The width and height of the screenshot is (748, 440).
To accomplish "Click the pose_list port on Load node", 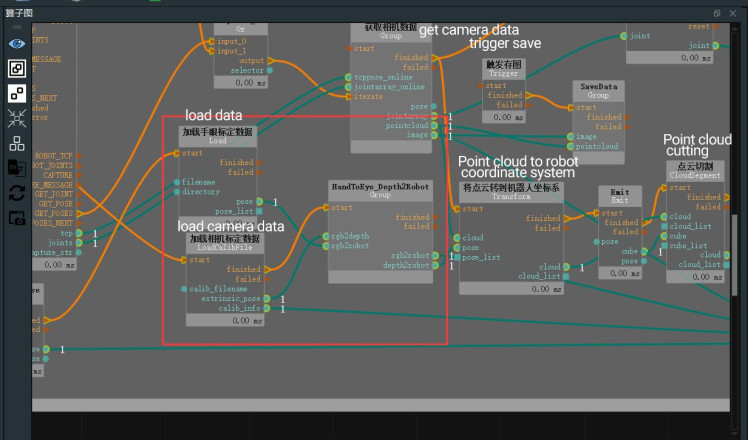I will [x=260, y=211].
